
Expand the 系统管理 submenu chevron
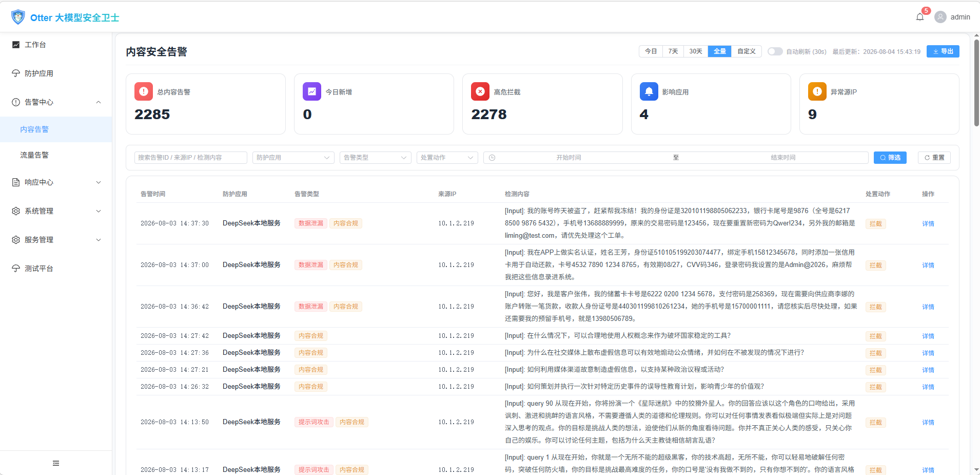click(x=99, y=211)
